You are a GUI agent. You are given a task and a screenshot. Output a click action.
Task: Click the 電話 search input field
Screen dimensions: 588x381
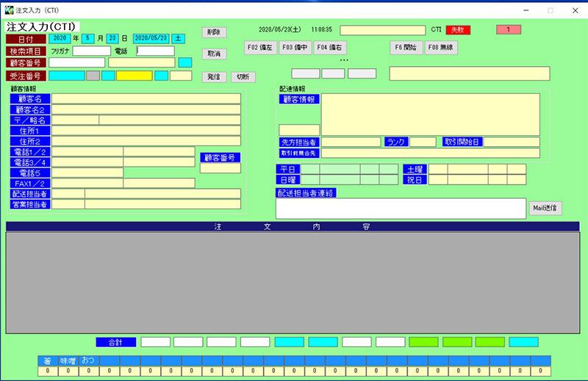pyautogui.click(x=156, y=51)
